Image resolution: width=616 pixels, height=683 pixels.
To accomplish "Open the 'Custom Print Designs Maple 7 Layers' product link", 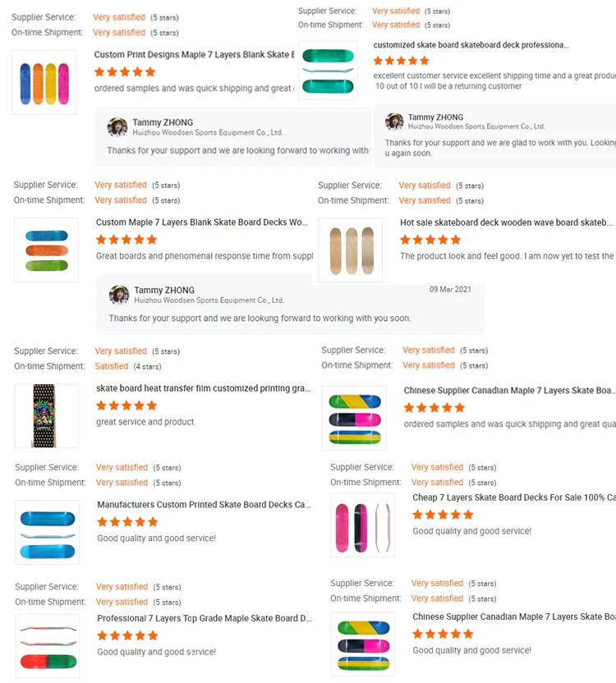I will point(193,55).
